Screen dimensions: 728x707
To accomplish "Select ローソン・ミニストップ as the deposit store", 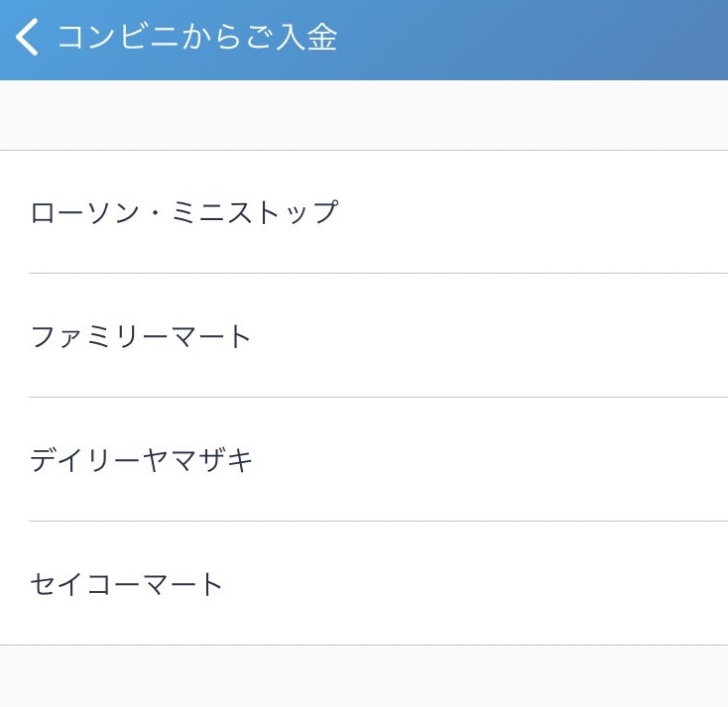I will click(364, 212).
